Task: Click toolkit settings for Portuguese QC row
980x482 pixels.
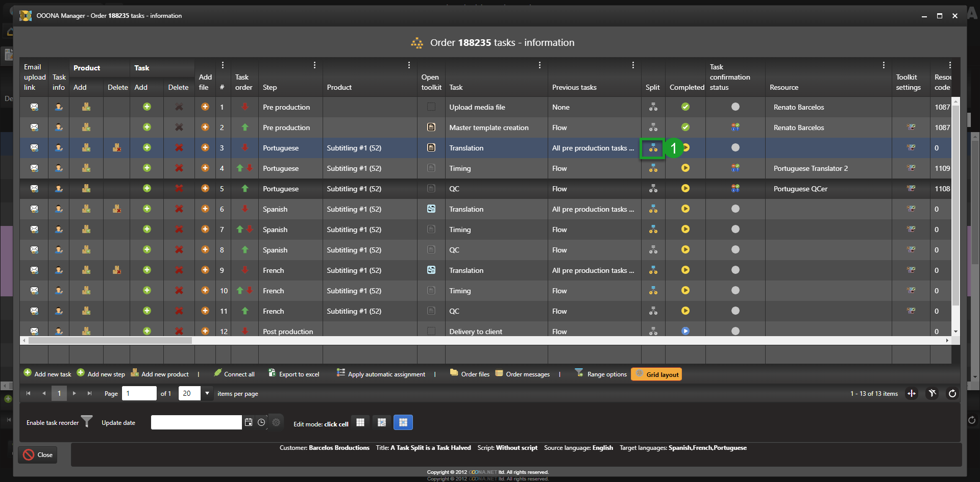Action: (911, 189)
